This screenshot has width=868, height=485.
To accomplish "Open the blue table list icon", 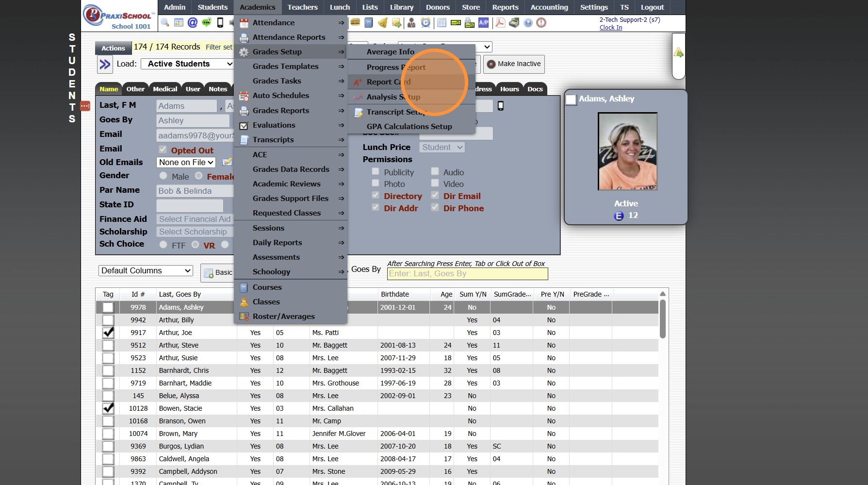I will [x=442, y=22].
